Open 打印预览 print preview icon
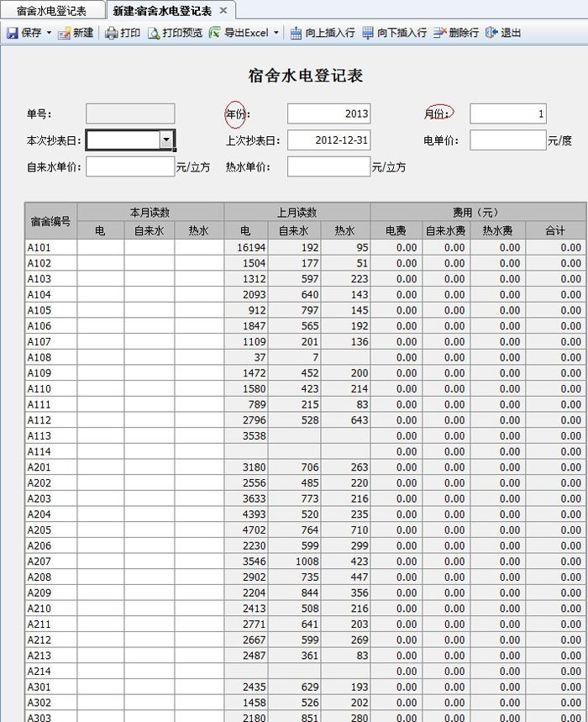 pyautogui.click(x=154, y=33)
